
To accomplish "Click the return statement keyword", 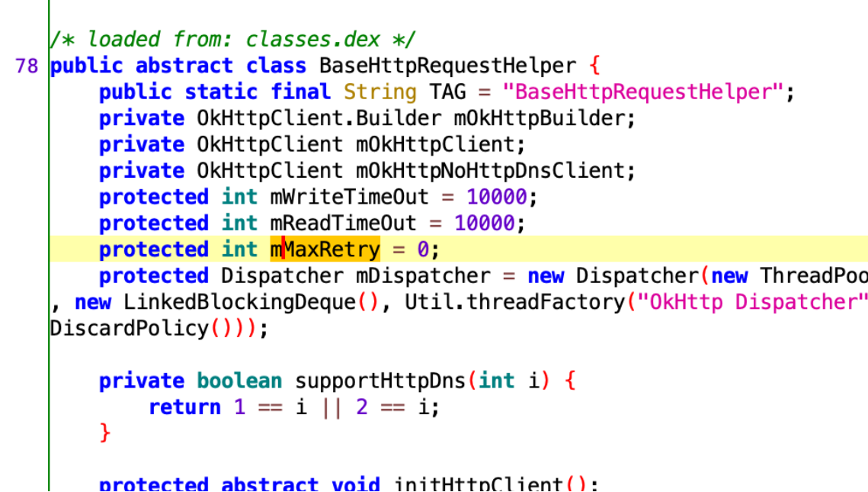I will 184,407.
